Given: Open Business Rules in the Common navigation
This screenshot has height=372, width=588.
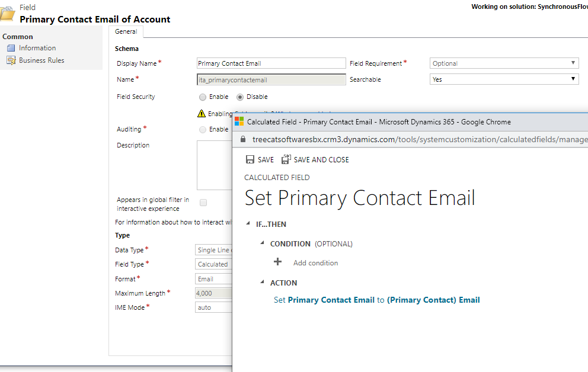Looking at the screenshot, I should click(41, 60).
